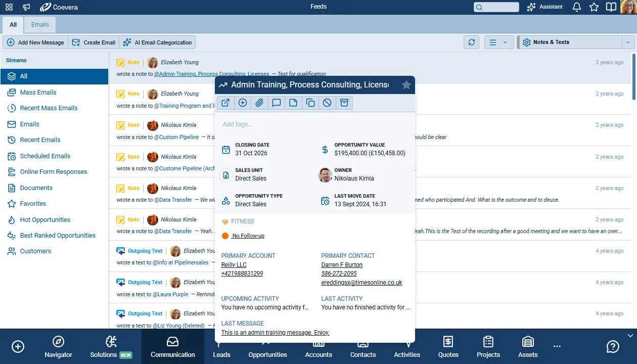The height and width of the screenshot is (364, 637).
Task: Open the help question mark icon
Action: pos(613,346)
